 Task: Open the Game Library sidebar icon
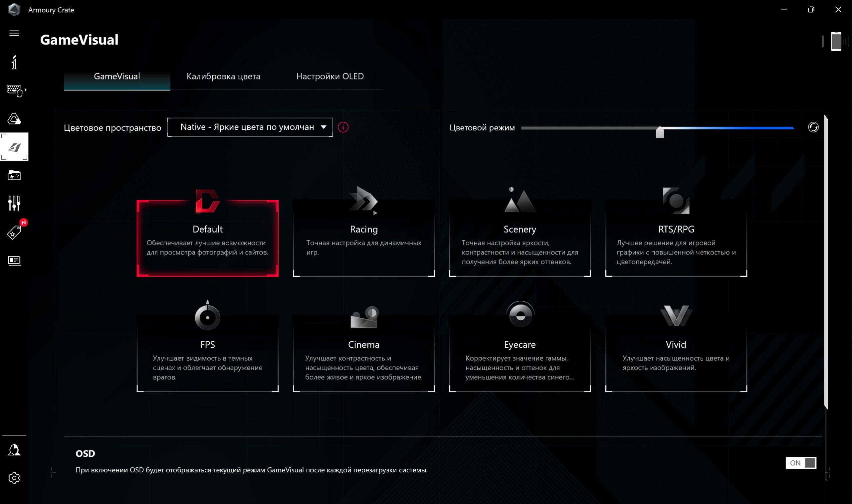pos(14,175)
